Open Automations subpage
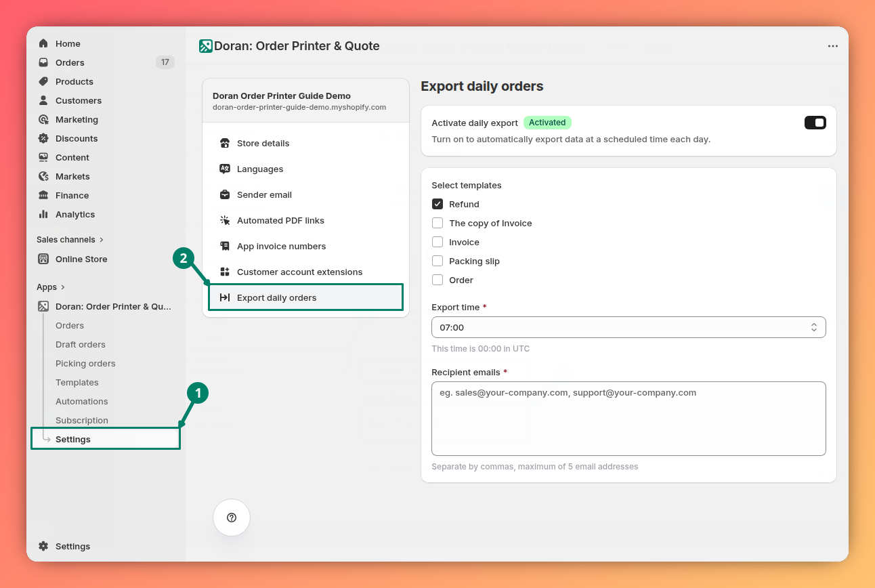Screen dimensions: 875x588 pyautogui.click(x=82, y=401)
